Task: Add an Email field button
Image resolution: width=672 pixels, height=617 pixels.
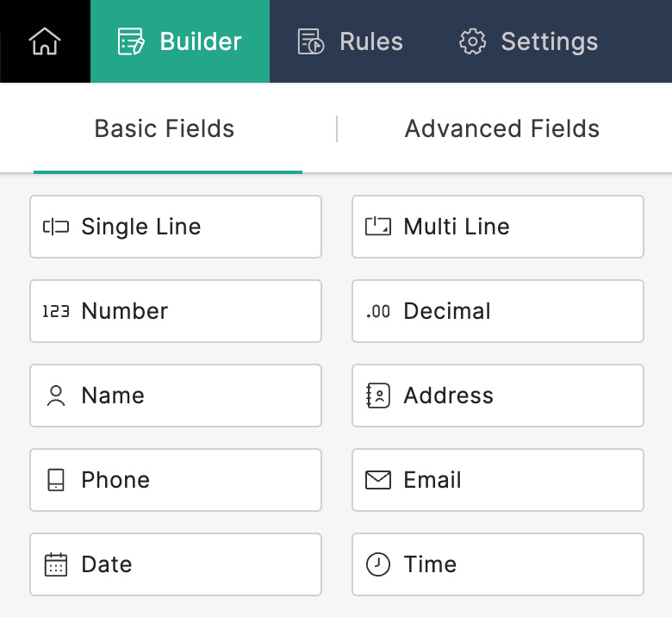Action: pyautogui.click(x=497, y=480)
